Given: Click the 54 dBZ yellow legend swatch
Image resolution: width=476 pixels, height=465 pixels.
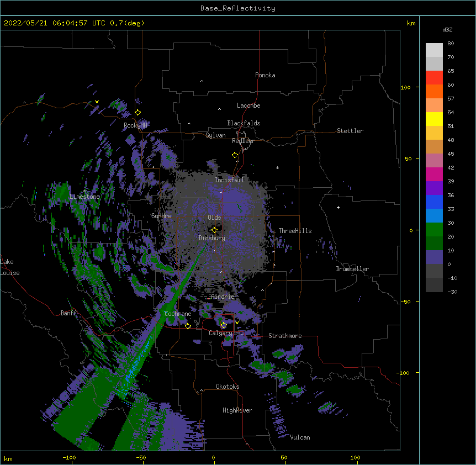Looking at the screenshot, I should coord(434,119).
